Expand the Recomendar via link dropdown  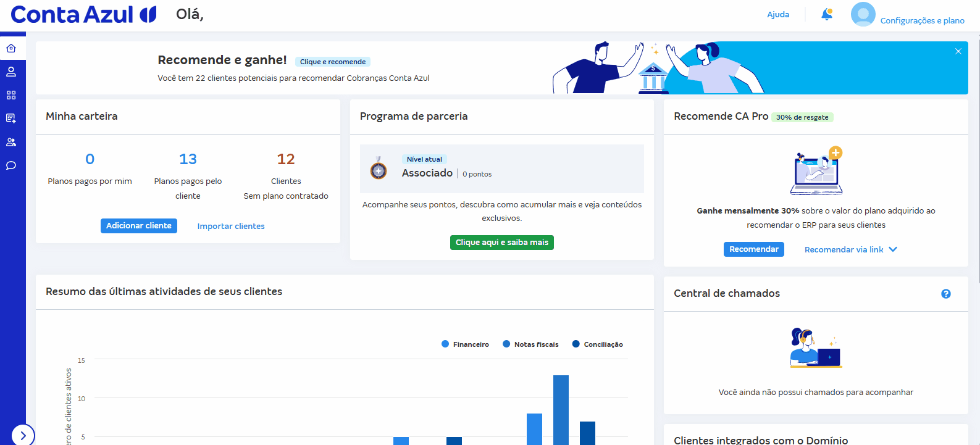850,249
